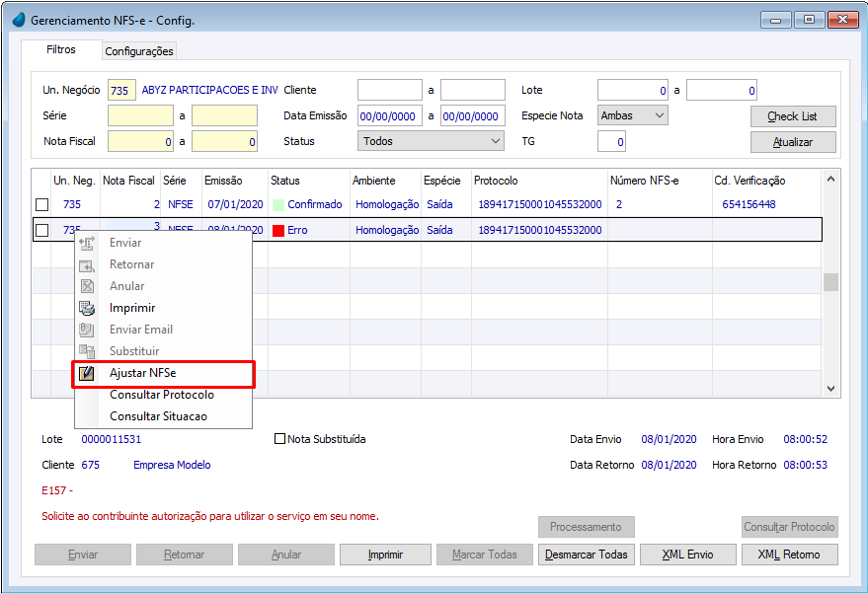This screenshot has width=868, height=593.
Task: Click the 07/01/2020 emission date cell
Action: coord(235,204)
